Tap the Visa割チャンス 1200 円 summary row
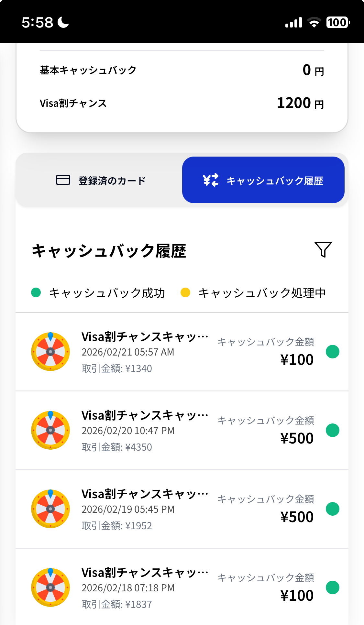 (182, 103)
